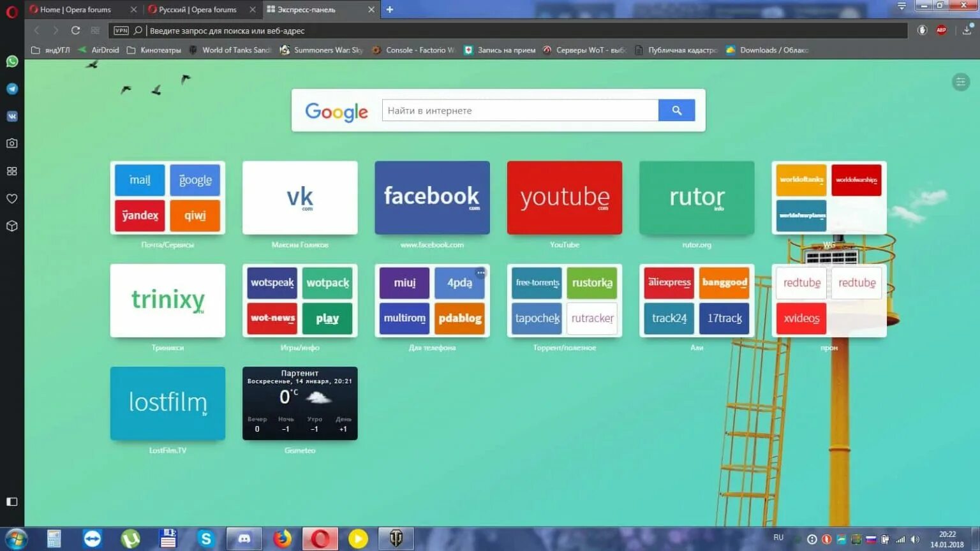Open the tab menu dropdown at top right

click(902, 6)
